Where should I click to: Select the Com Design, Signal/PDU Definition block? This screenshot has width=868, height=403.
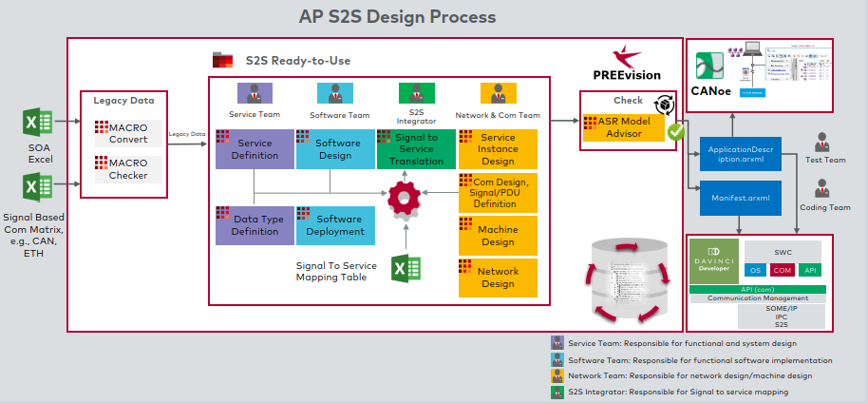click(x=498, y=192)
